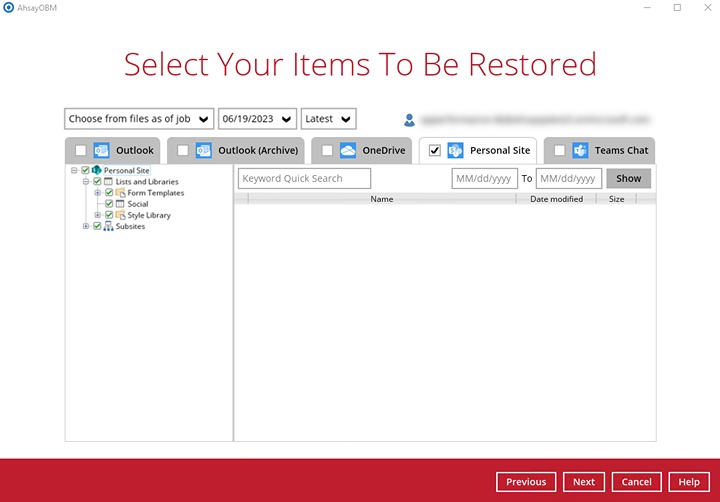Click the user account icon
This screenshot has height=502, width=720.
(409, 120)
